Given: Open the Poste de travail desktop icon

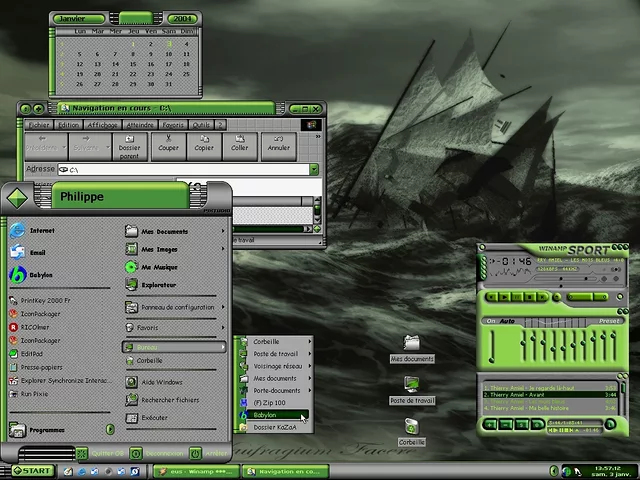Looking at the screenshot, I should click(x=411, y=390).
